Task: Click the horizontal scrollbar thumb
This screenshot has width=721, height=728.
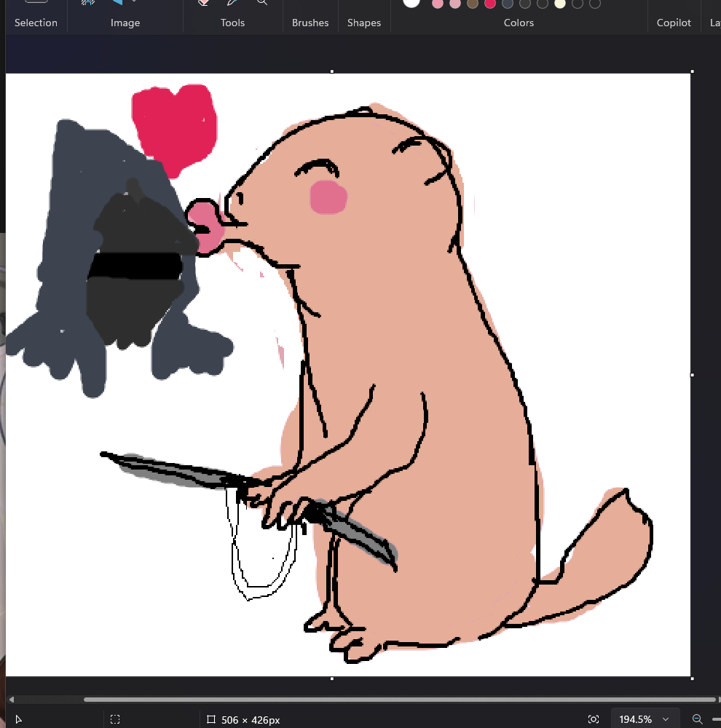Action: [x=400, y=699]
